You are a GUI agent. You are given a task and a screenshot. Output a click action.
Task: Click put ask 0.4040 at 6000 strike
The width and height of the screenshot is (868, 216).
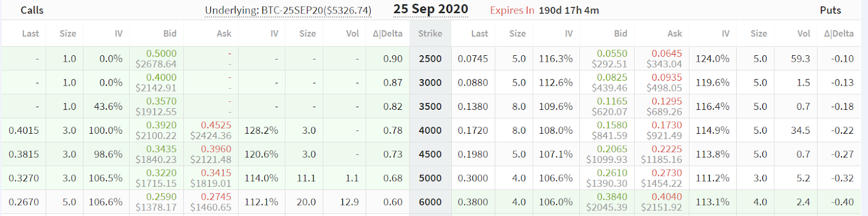coord(667,197)
